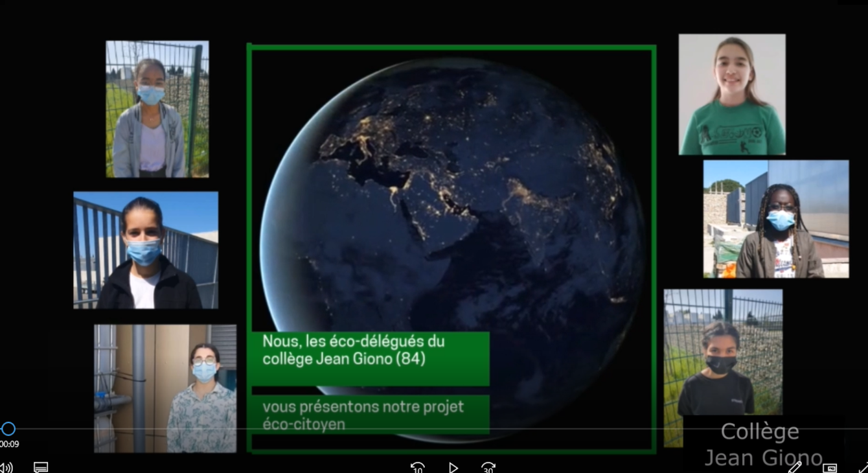Mute the video volume

(x=6, y=467)
